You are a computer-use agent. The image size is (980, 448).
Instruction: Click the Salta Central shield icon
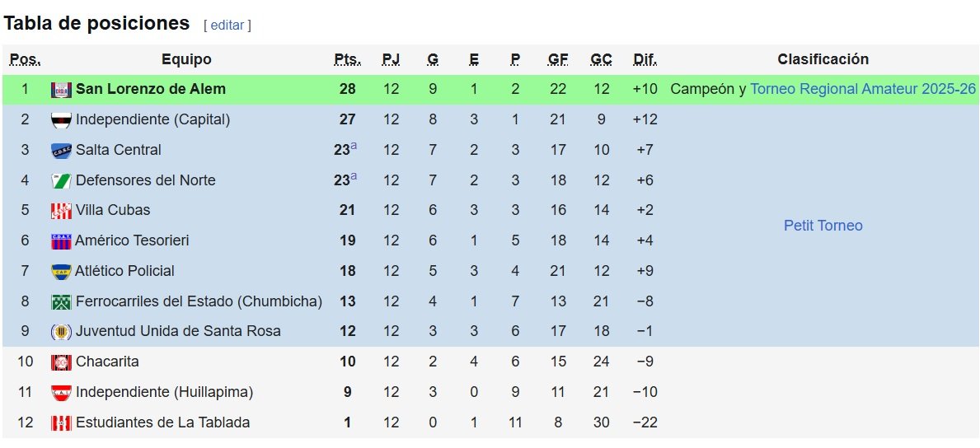coord(61,150)
